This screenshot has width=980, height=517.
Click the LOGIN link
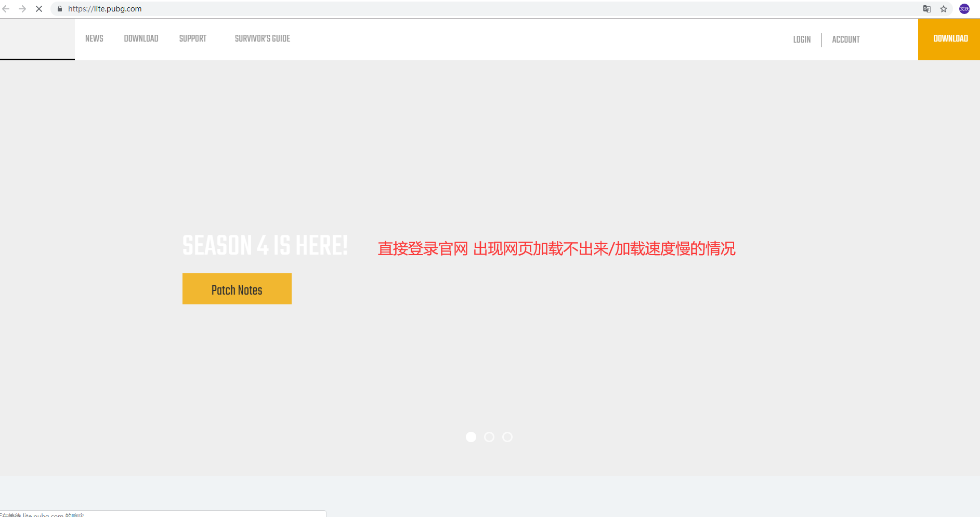pos(802,39)
